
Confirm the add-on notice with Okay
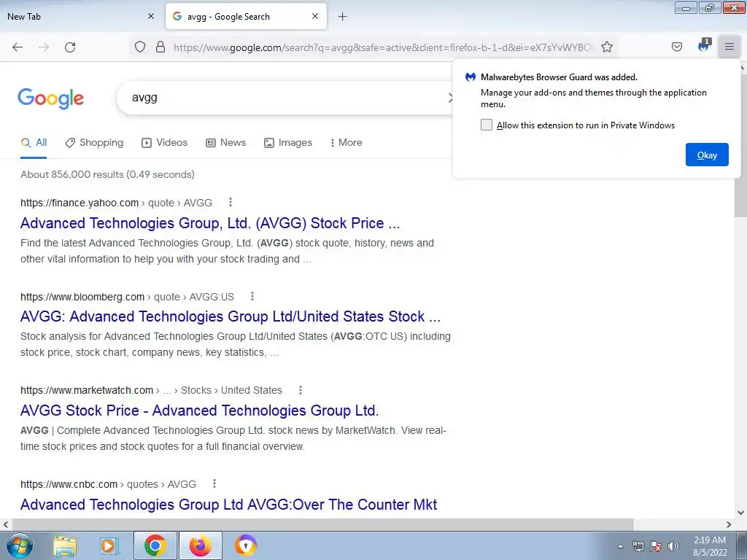[x=707, y=155]
